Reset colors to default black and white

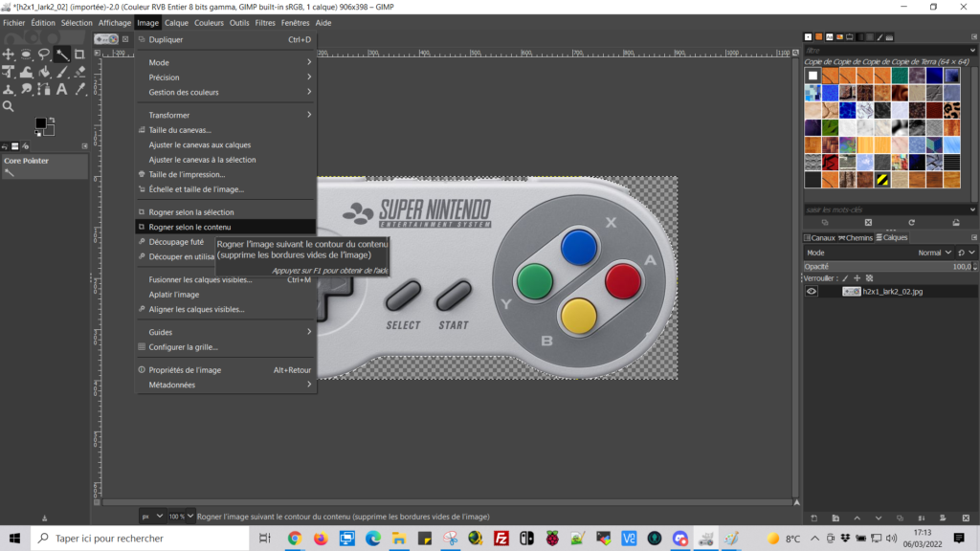(x=38, y=133)
